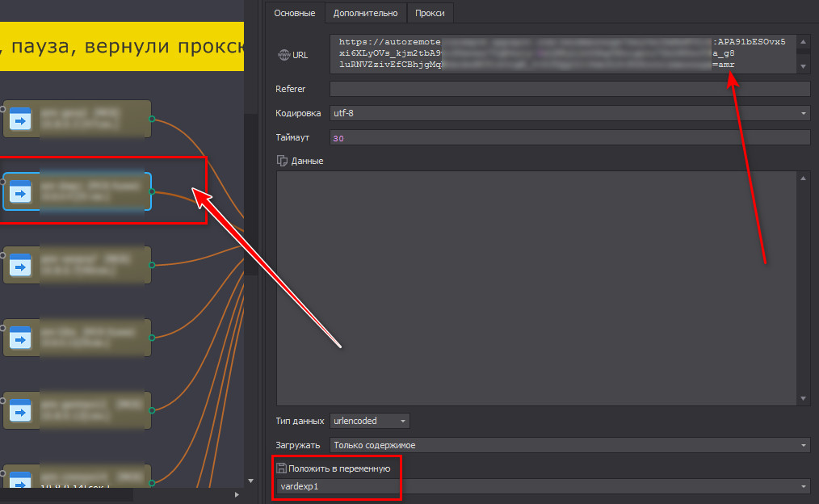
Task: Click the green output connector of highlighted block
Action: tap(152, 191)
